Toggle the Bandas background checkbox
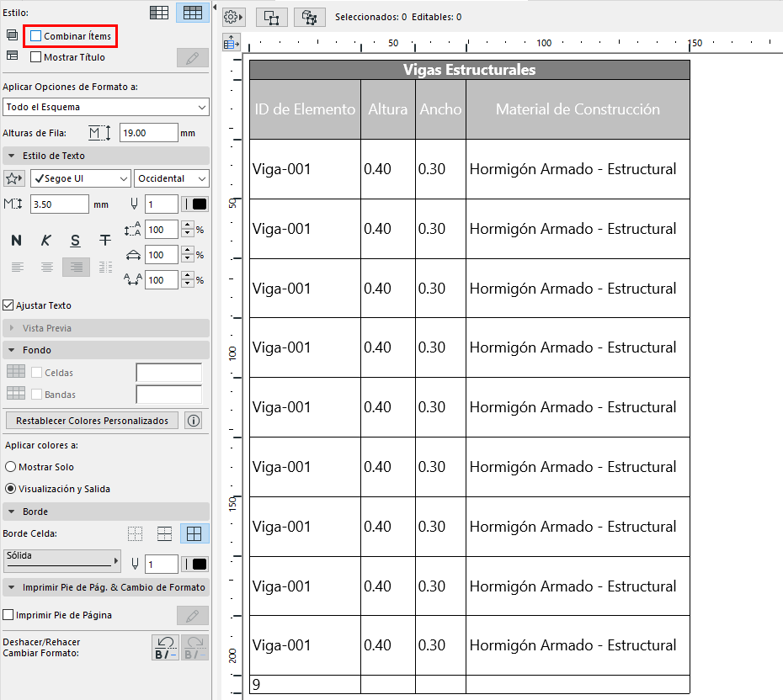Screen dimensions: 783x700 point(36,395)
